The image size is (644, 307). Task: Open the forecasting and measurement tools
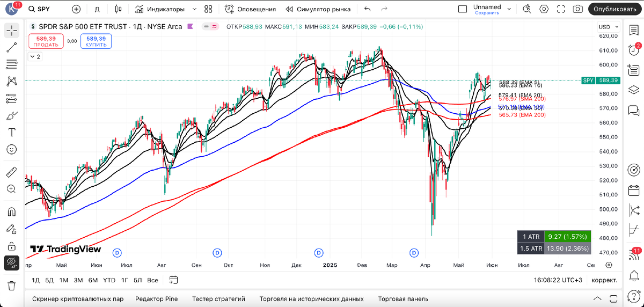11,99
